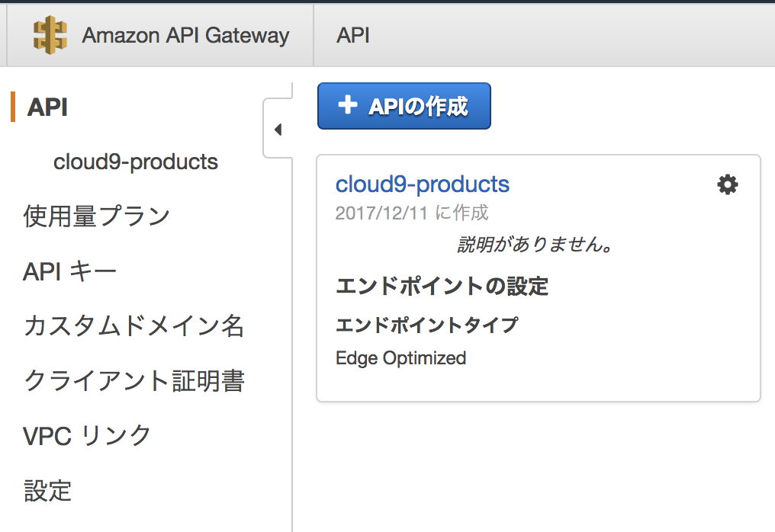
Task: Collapse the sidebar using the left arrow
Action: click(x=278, y=130)
